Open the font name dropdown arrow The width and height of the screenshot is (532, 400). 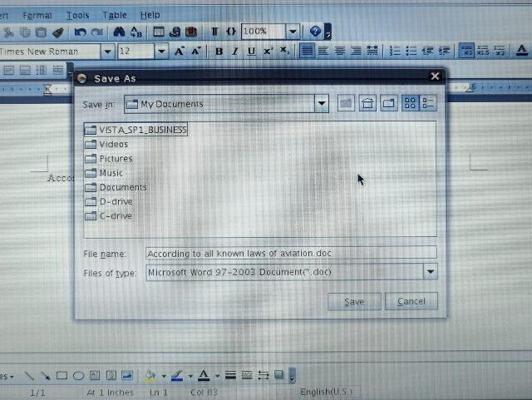(107, 52)
